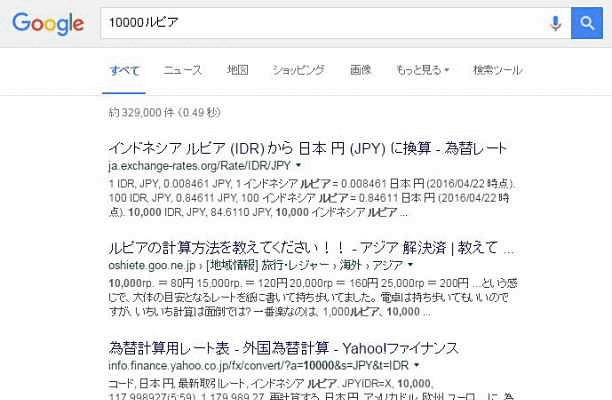Expand arrow next to info.finance.yahoo.co.jp URL
This screenshot has height=400, width=612.
coord(416,365)
